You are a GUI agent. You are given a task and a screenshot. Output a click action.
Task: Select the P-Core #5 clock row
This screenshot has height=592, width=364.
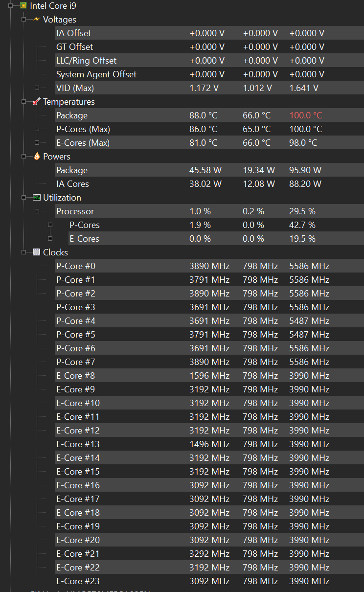pyautogui.click(x=209, y=335)
